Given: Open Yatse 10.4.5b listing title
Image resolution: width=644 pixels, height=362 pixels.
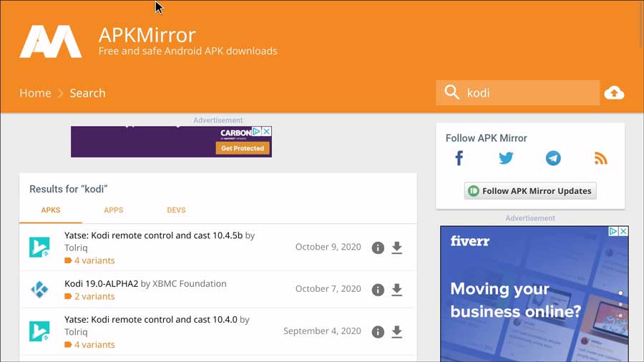Looking at the screenshot, I should point(154,235).
